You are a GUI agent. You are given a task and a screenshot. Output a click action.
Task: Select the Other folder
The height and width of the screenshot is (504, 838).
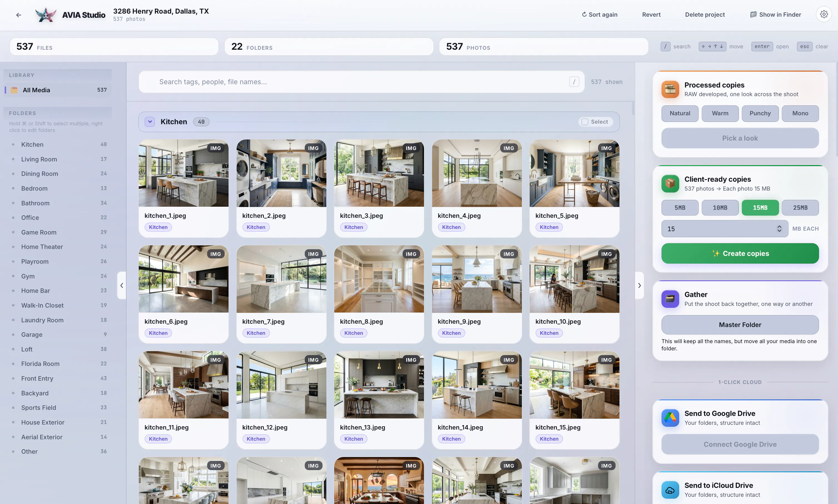pyautogui.click(x=58, y=452)
